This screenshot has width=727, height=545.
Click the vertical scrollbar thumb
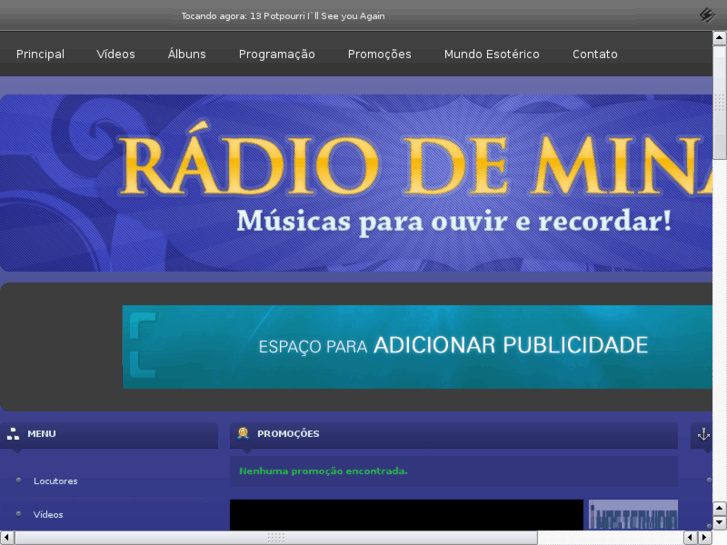[x=719, y=102]
